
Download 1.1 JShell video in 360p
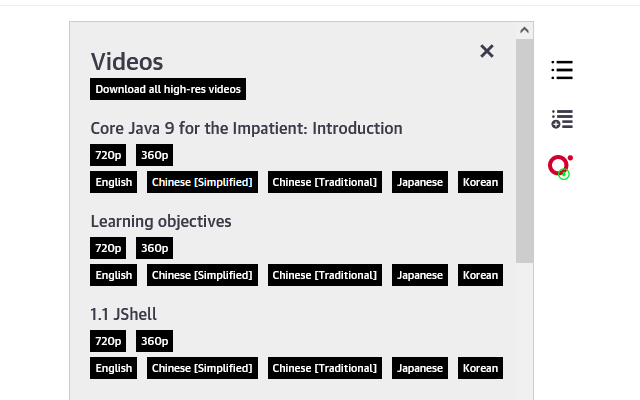[154, 341]
